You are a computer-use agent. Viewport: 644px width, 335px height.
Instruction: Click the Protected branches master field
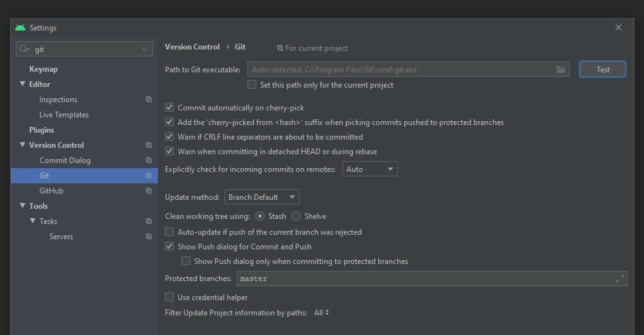click(431, 279)
